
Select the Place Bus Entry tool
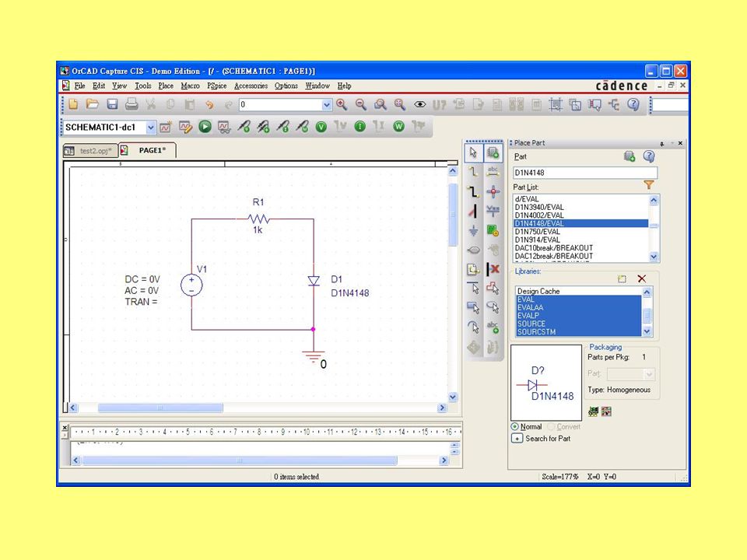[x=474, y=211]
